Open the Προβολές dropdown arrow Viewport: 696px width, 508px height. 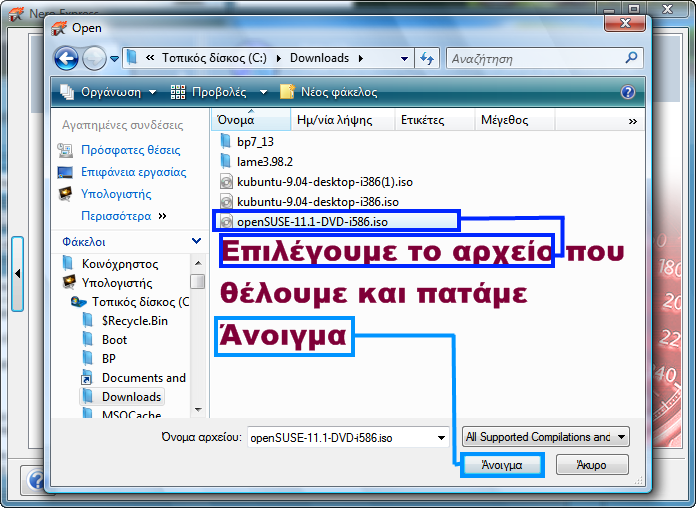point(263,92)
